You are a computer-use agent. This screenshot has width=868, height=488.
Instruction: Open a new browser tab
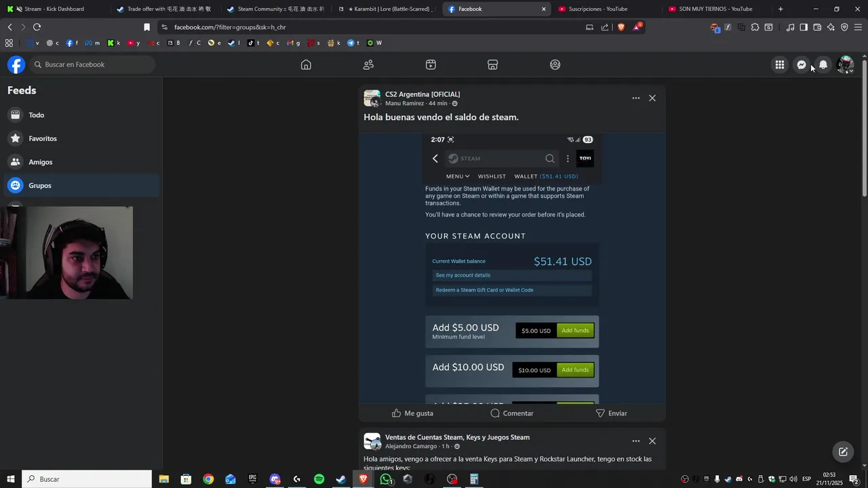coord(781,9)
